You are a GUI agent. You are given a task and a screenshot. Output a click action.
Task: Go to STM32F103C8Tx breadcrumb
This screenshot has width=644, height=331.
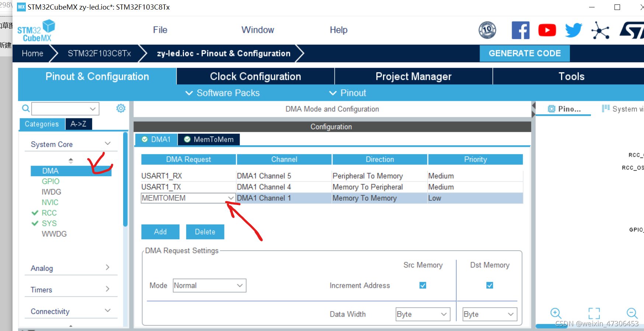click(x=100, y=53)
